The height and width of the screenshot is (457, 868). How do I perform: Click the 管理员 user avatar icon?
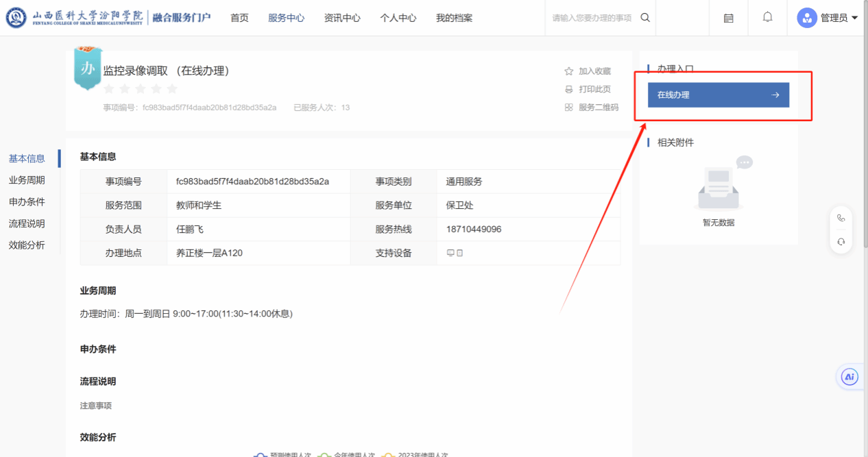pyautogui.click(x=807, y=18)
